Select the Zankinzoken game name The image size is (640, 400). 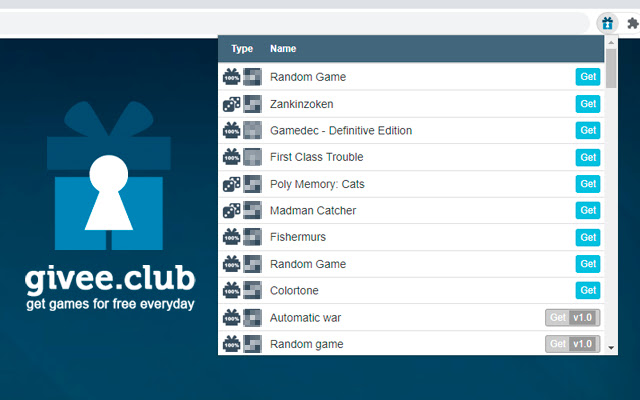coord(301,104)
